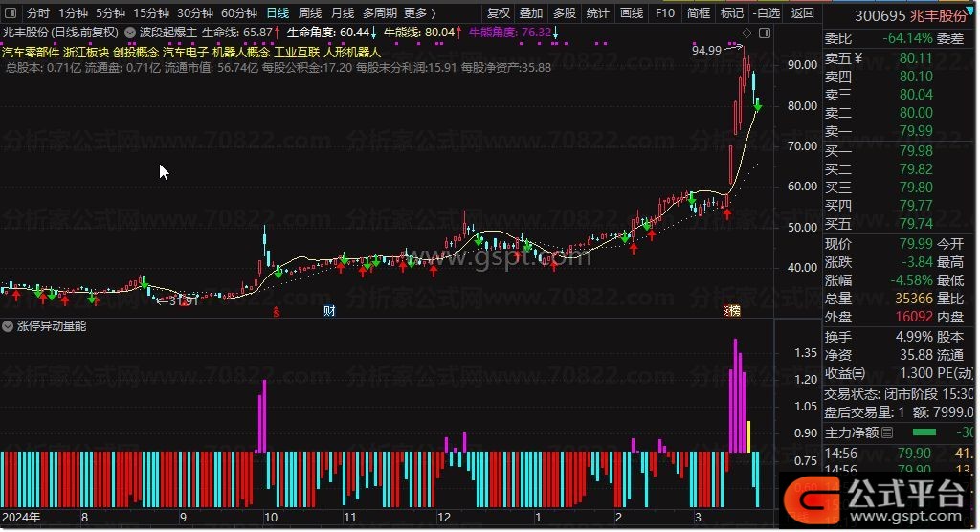Toggle the 简框 simple frame mode
This screenshot has height=532, width=980.
point(698,12)
